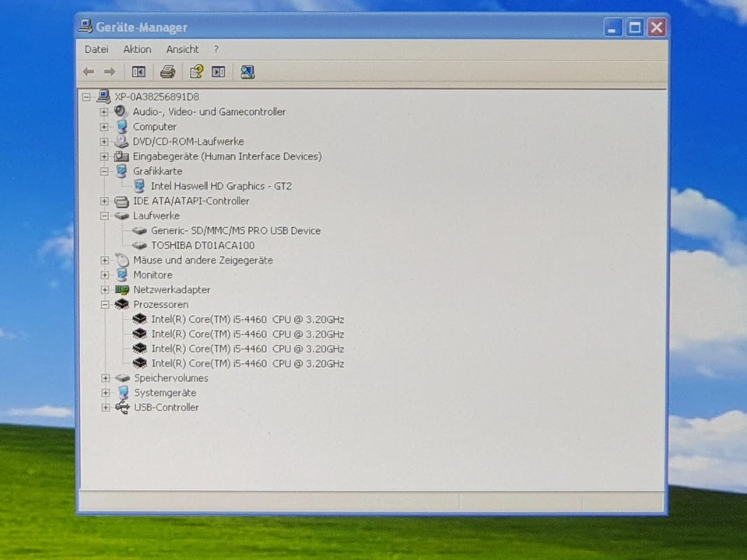Click the Computer category icon
This screenshot has height=560, width=747.
pyautogui.click(x=122, y=126)
